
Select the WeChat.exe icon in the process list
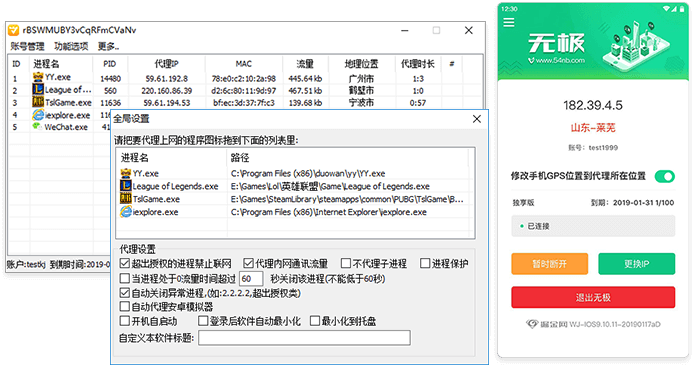tap(37, 127)
